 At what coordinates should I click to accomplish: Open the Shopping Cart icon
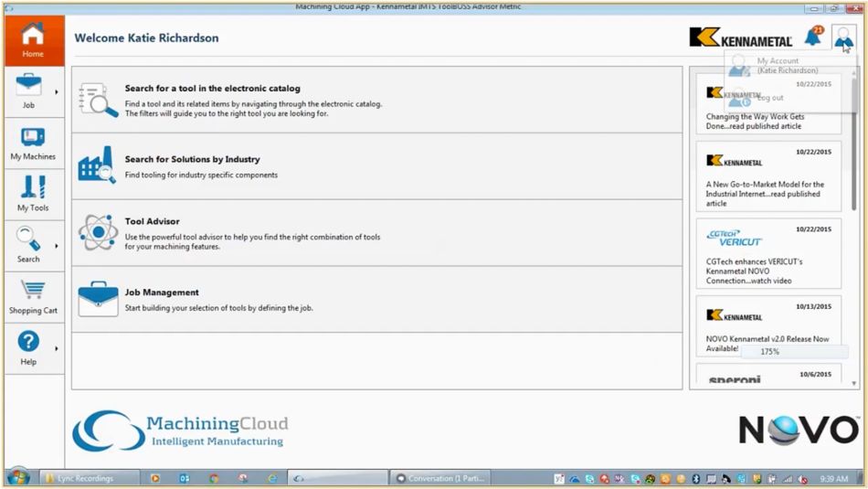33,297
